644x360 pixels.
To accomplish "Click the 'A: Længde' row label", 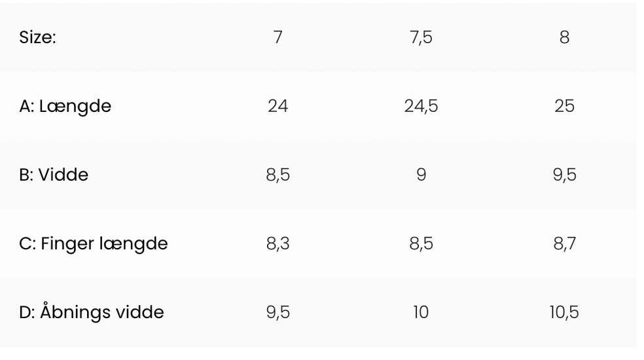I will [x=65, y=106].
